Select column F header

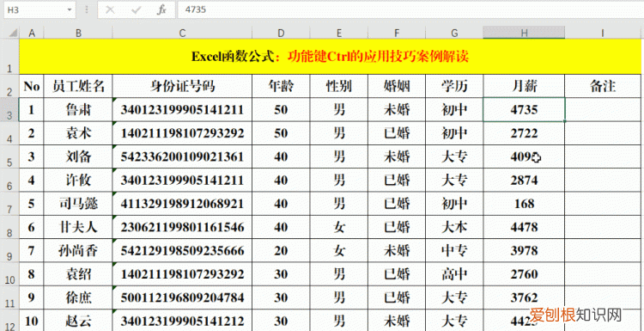tap(397, 34)
